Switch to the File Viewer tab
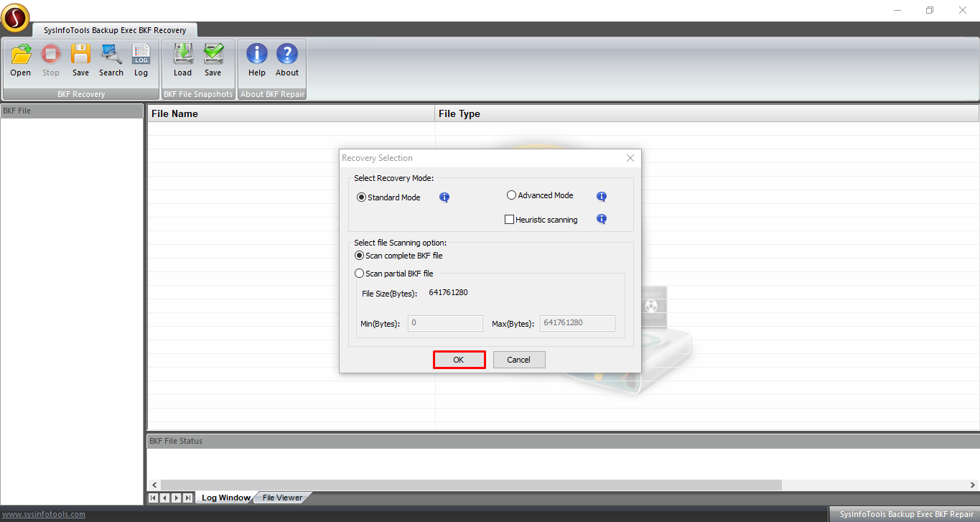The height and width of the screenshot is (522, 980). pos(282,498)
